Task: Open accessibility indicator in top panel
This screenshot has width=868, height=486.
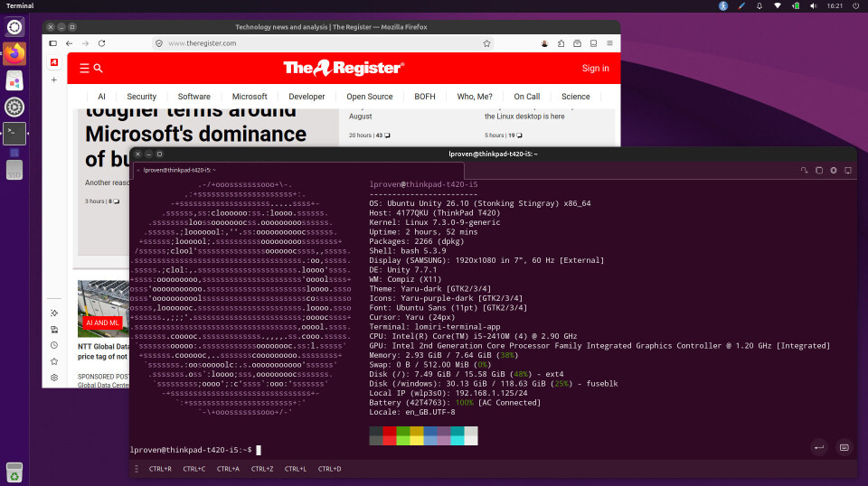Action: click(x=723, y=6)
